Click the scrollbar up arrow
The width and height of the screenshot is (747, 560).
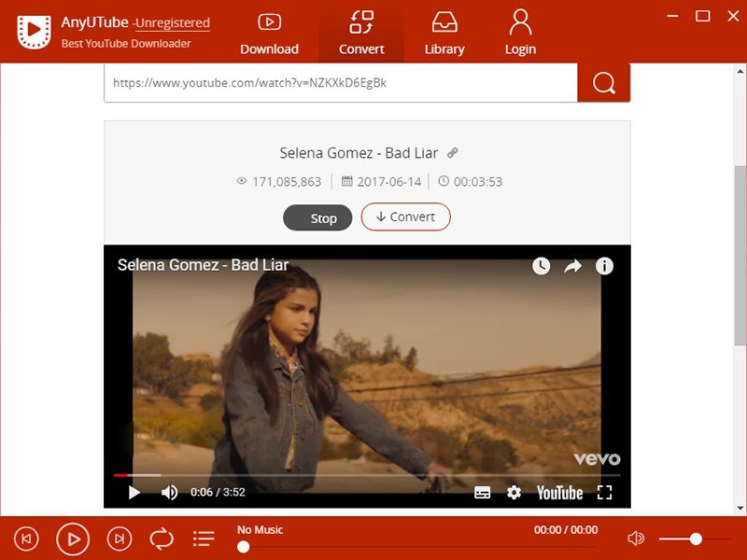point(740,72)
